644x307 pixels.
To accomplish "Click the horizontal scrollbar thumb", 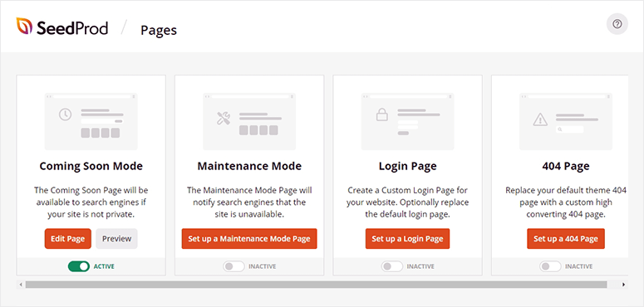I will [317, 285].
